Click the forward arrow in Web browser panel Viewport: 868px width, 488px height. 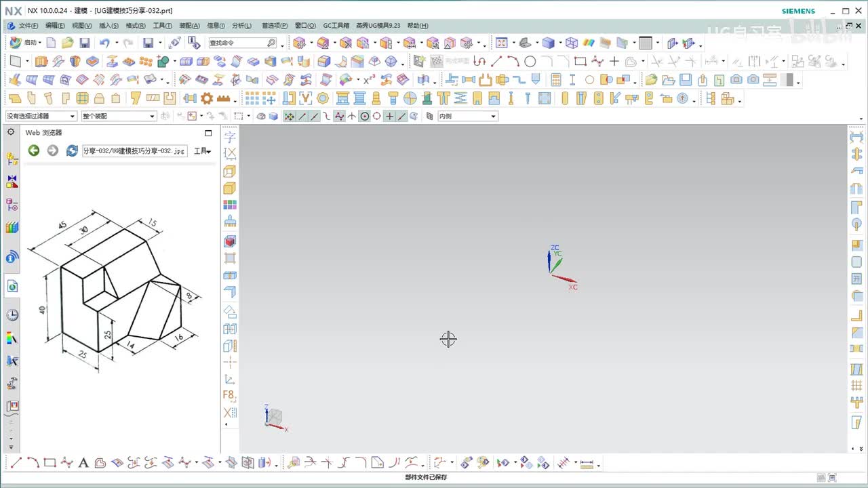[52, 150]
